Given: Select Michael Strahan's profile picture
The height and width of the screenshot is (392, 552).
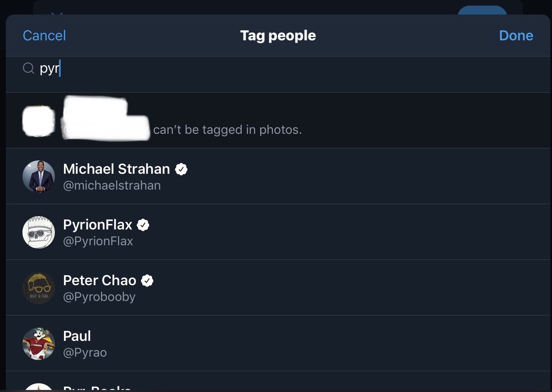Looking at the screenshot, I should (x=39, y=177).
